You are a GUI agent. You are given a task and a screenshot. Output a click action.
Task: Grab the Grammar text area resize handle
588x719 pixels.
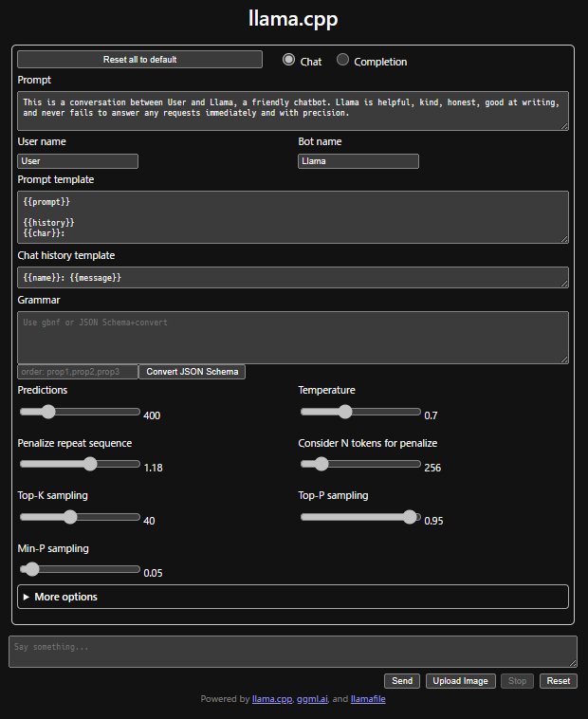564,359
